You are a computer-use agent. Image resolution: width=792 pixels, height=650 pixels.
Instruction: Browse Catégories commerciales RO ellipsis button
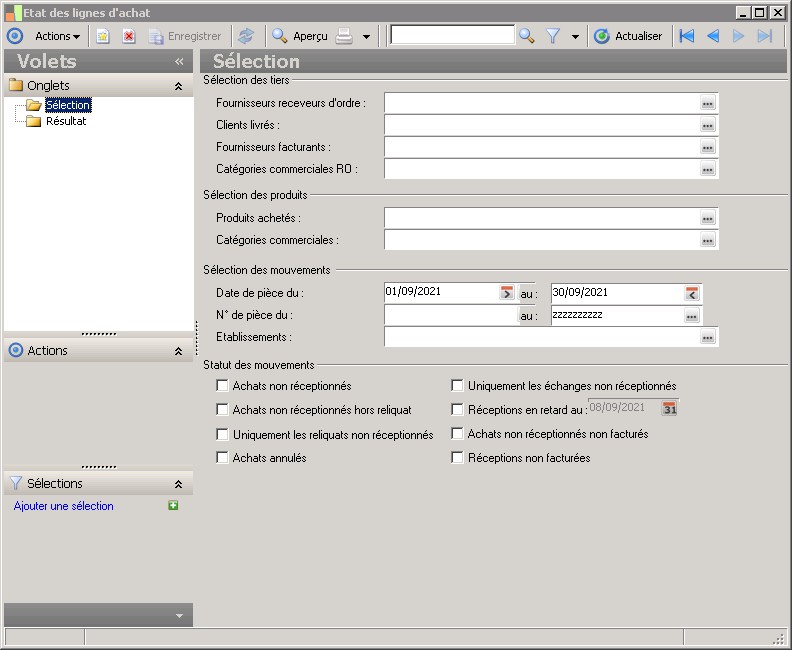click(708, 169)
